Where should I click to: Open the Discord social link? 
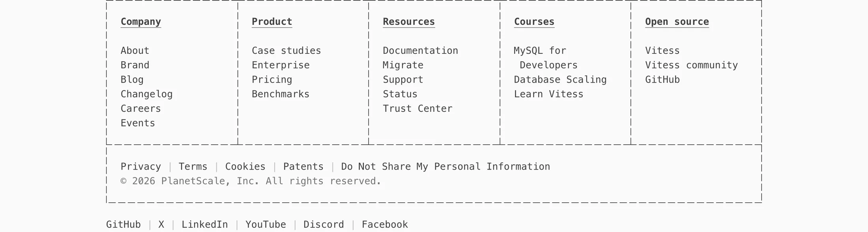coord(324,224)
